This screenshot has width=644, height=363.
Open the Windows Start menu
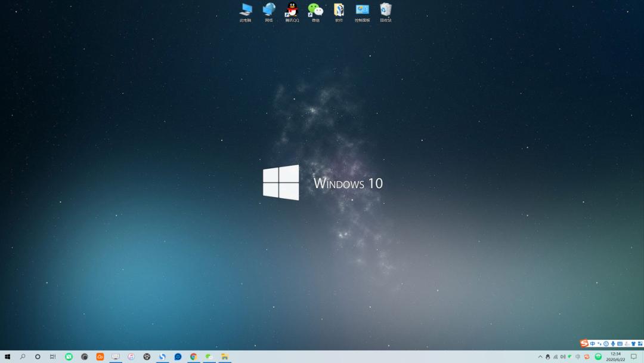tap(7, 356)
